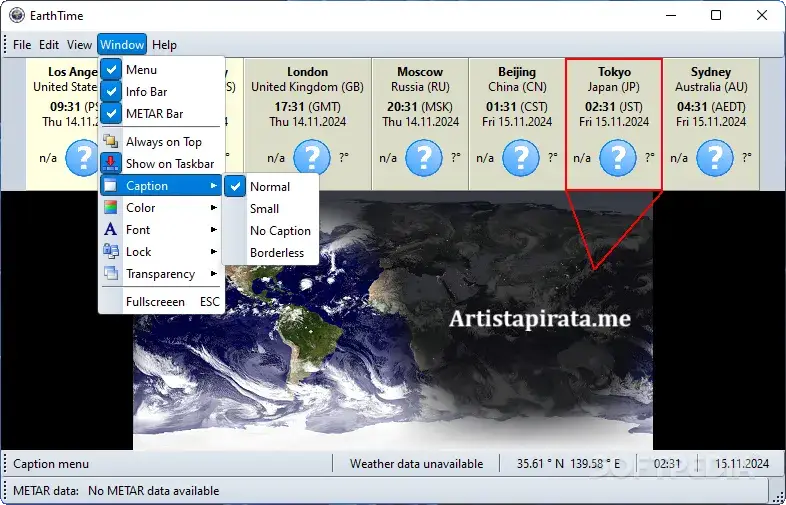The image size is (786, 505).
Task: Click Sydney's 04:31 (AEDT) time
Action: (x=711, y=107)
